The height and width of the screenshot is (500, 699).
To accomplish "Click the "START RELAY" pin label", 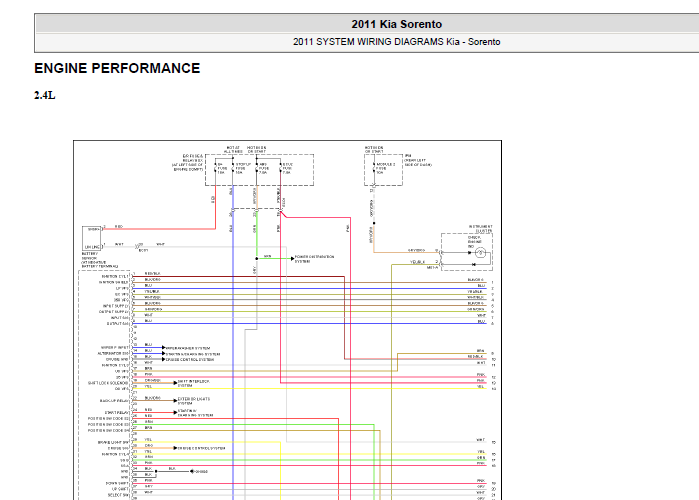I will click(117, 413).
